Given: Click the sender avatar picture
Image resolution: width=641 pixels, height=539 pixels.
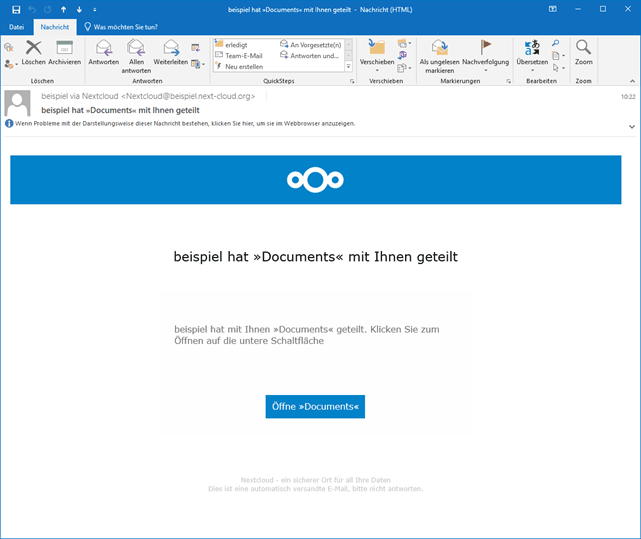Looking at the screenshot, I should (17, 104).
